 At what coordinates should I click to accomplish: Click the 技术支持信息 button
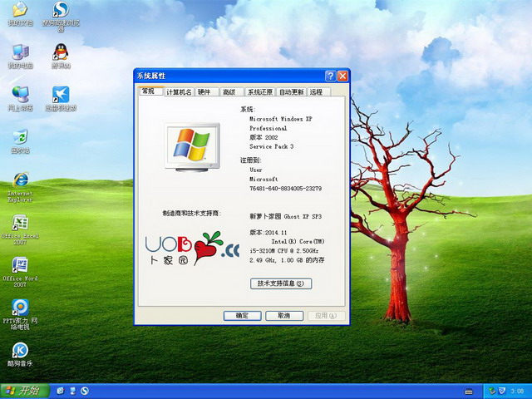click(281, 283)
